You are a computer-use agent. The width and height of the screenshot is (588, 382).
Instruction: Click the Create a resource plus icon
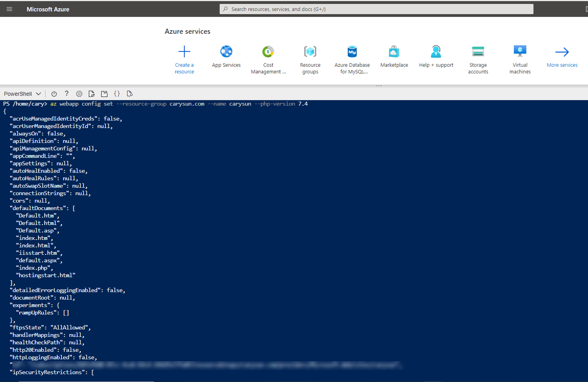(x=184, y=51)
